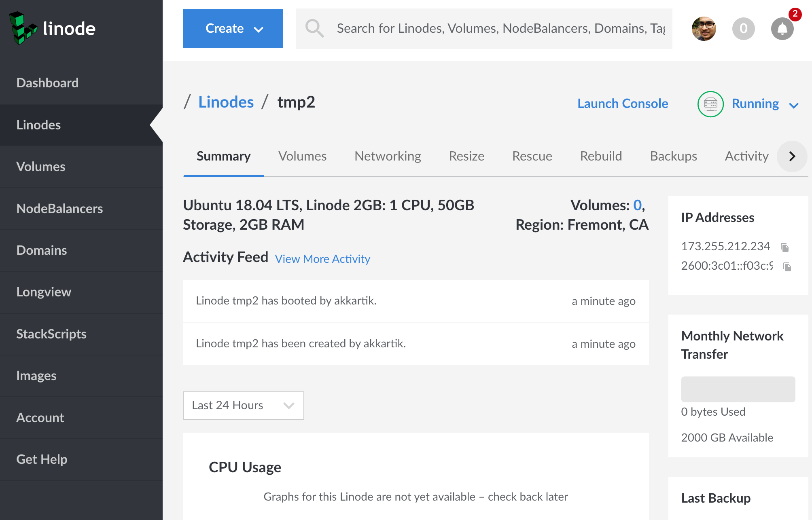Open the Create dropdown
This screenshot has width=812, height=520.
point(233,29)
